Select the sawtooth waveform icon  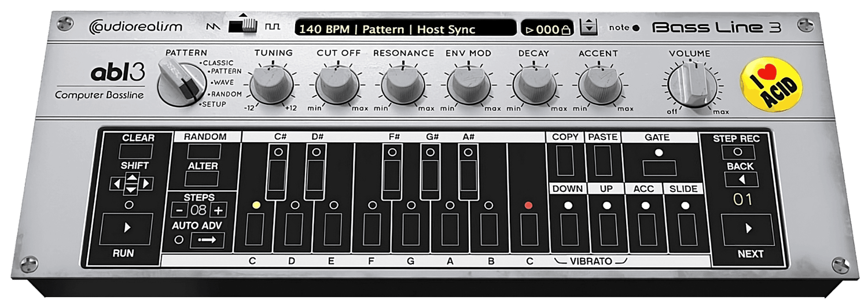[x=214, y=27]
